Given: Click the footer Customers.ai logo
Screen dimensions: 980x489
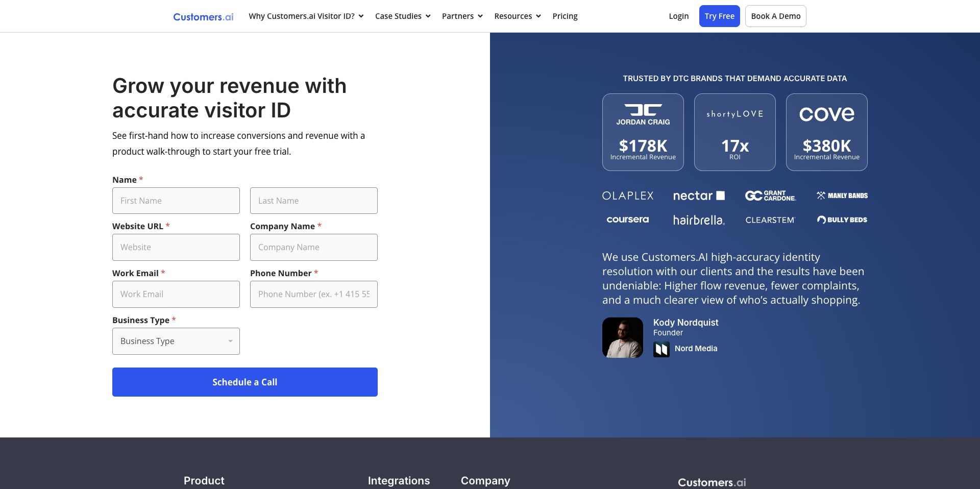Looking at the screenshot, I should pos(712,482).
